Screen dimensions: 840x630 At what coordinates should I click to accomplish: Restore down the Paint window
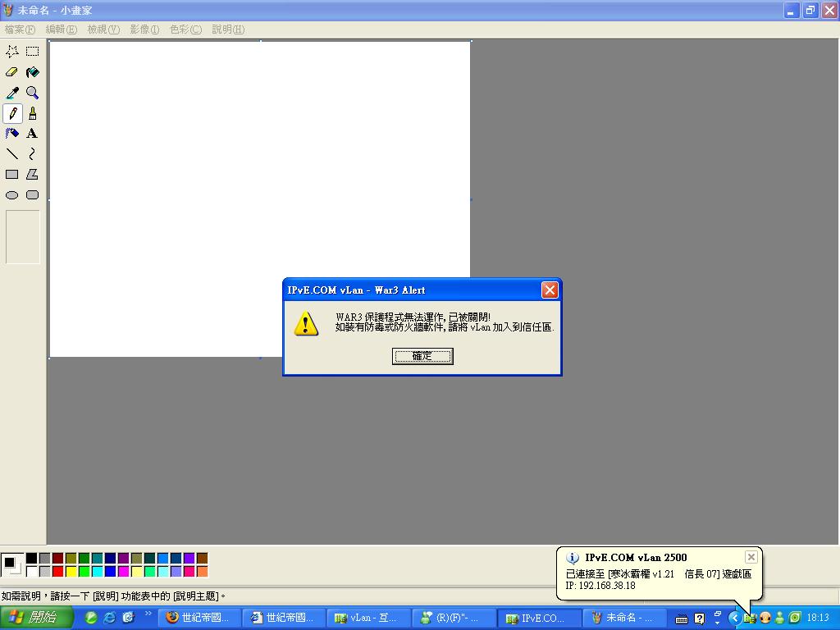coord(810,10)
